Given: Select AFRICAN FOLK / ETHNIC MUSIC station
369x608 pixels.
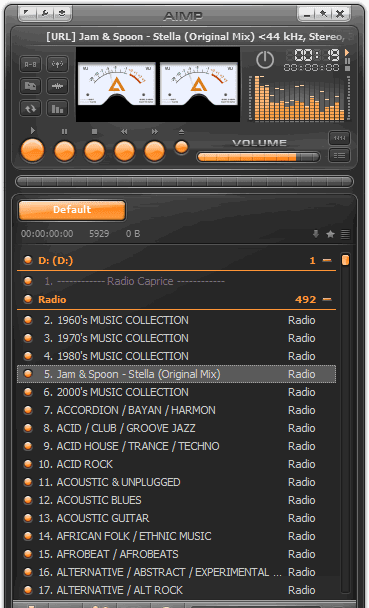Looking at the screenshot, I should click(176, 536).
